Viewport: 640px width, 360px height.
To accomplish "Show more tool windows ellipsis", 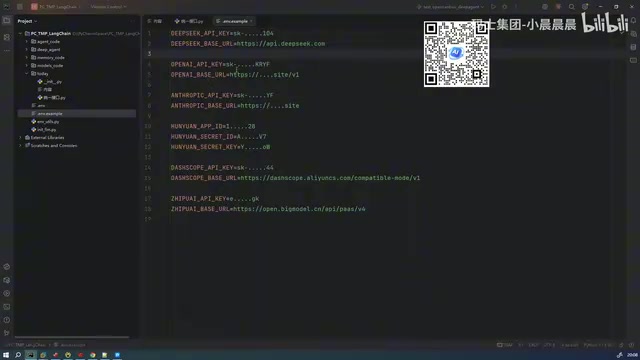I will click(x=7, y=51).
